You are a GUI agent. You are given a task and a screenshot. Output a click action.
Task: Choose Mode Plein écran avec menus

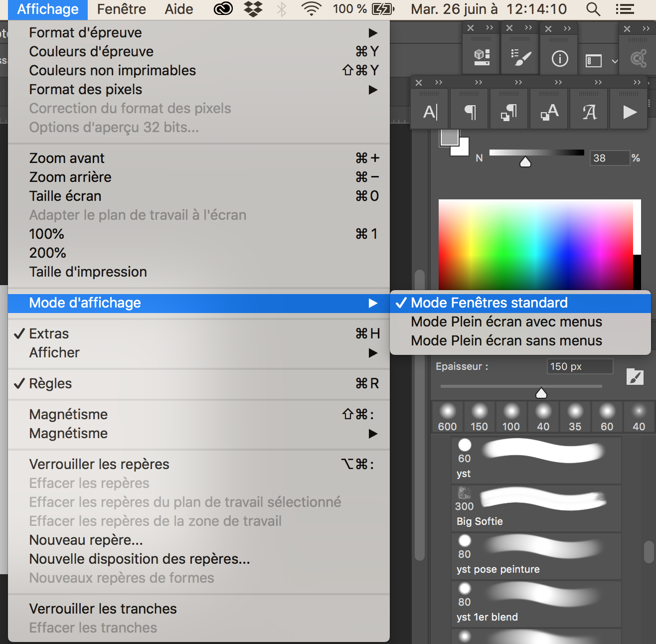506,322
